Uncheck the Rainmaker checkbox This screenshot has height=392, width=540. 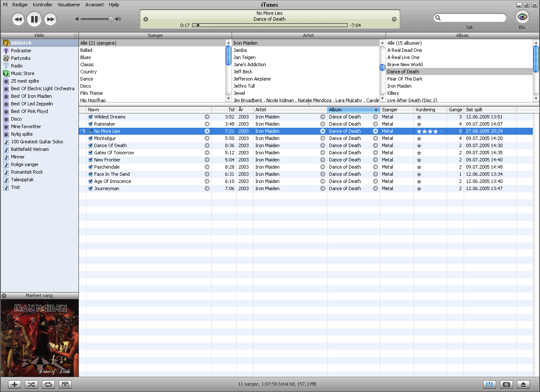[90, 124]
